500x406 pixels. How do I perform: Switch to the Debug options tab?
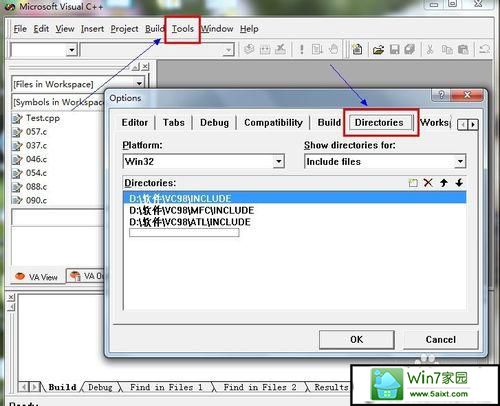[x=214, y=123]
